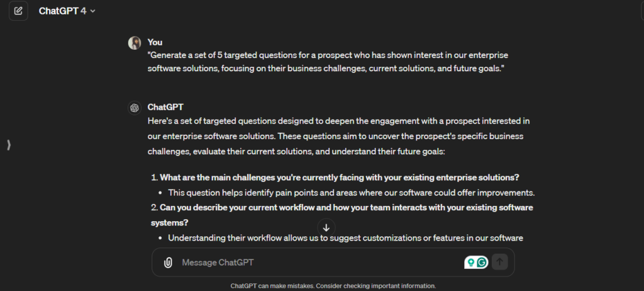Click the ChatGPT logo avatar in the reply
Viewport: 644px width, 291px height.
click(x=135, y=108)
